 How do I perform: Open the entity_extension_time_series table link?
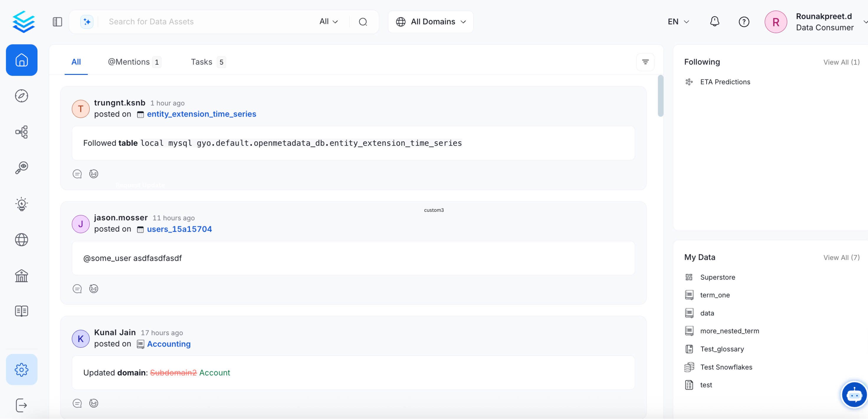coord(201,114)
